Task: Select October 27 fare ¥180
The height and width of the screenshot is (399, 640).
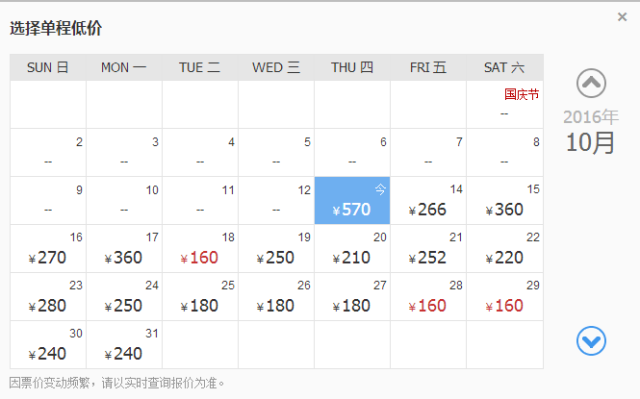Action: [352, 297]
